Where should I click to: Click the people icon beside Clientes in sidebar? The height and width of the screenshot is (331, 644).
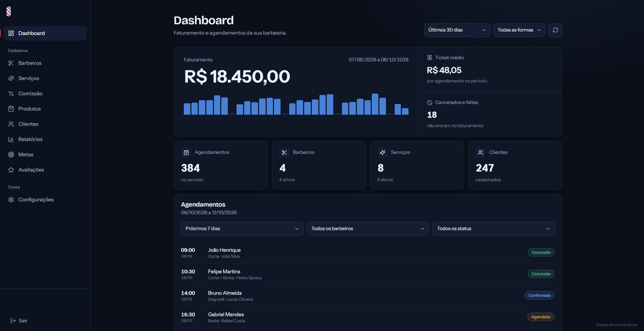coord(11,124)
